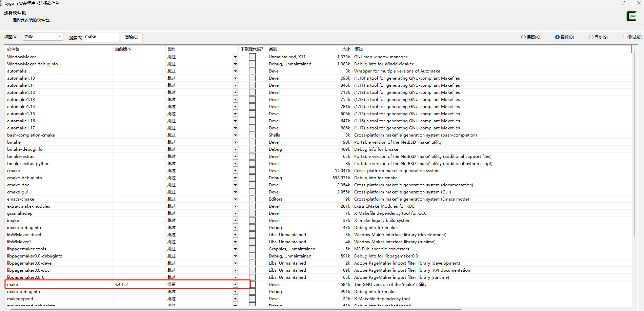This screenshot has height=311, width=644.
Task: Click the 视图(V) label
Action: tap(11, 37)
